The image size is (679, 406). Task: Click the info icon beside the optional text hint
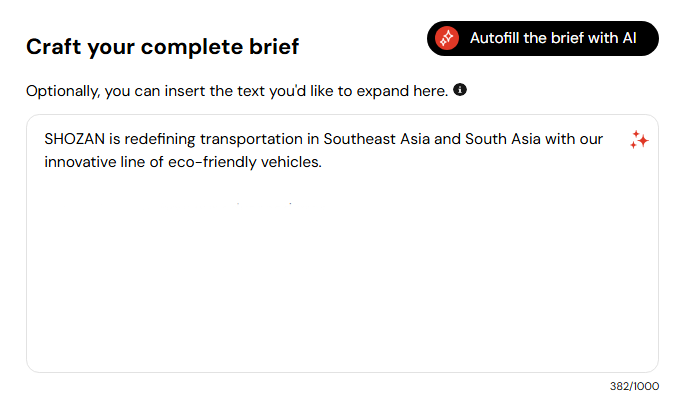[460, 91]
